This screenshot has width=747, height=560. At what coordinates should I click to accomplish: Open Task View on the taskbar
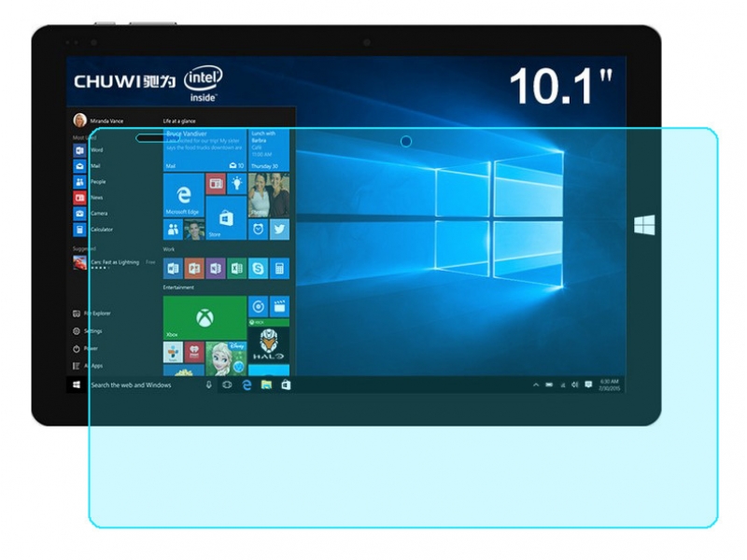[x=227, y=385]
